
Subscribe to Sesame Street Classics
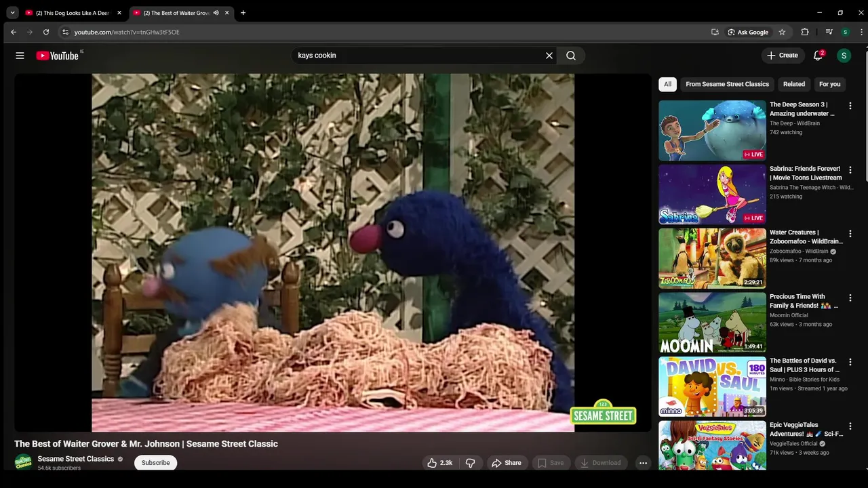(x=155, y=463)
